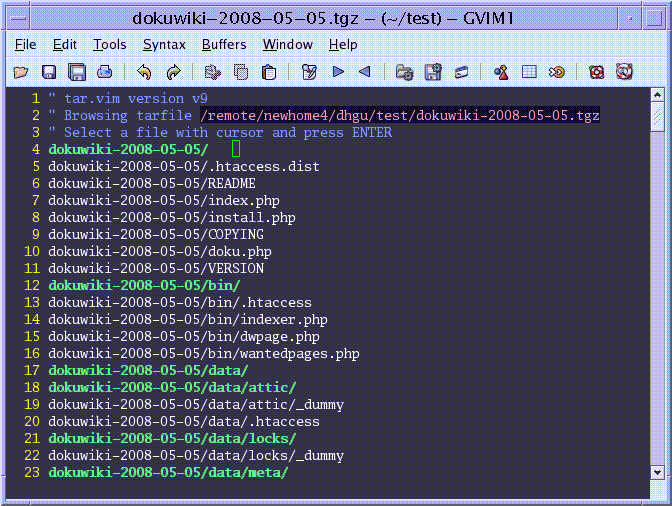Click the Find and Replace icon
The width and height of the screenshot is (672, 506).
pyautogui.click(x=309, y=72)
